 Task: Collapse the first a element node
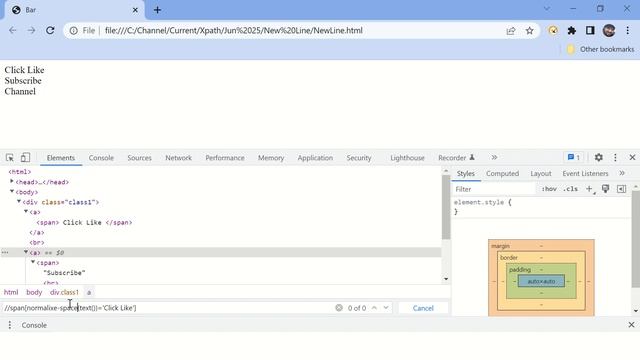pyautogui.click(x=26, y=212)
